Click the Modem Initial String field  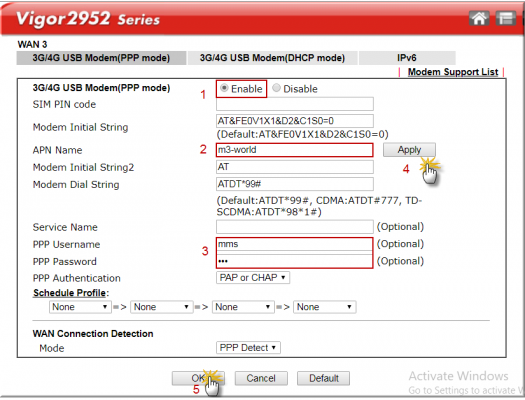[295, 121]
